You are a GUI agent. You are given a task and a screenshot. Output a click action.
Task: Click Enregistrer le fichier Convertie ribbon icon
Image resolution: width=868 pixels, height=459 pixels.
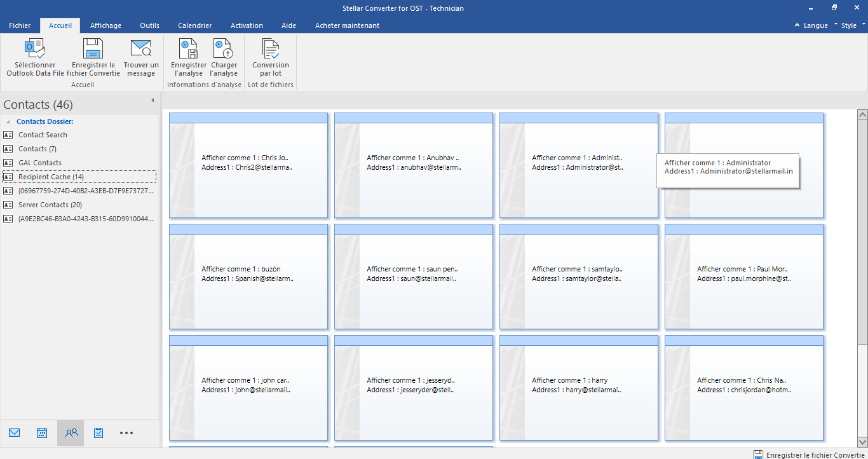tap(93, 49)
